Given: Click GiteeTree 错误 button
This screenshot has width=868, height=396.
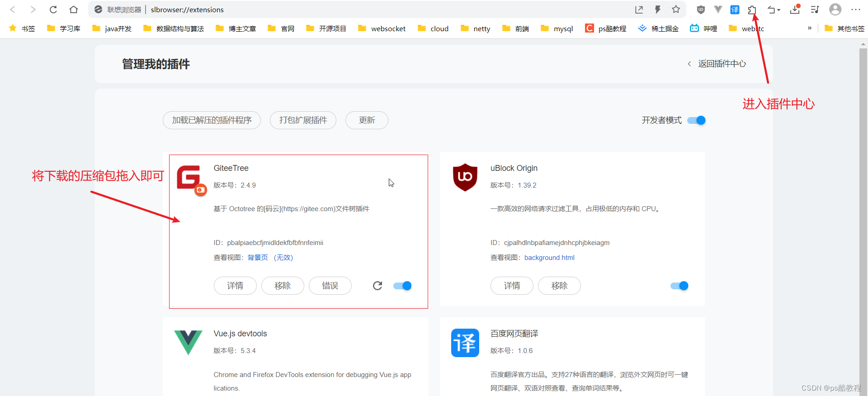Looking at the screenshot, I should (x=330, y=286).
